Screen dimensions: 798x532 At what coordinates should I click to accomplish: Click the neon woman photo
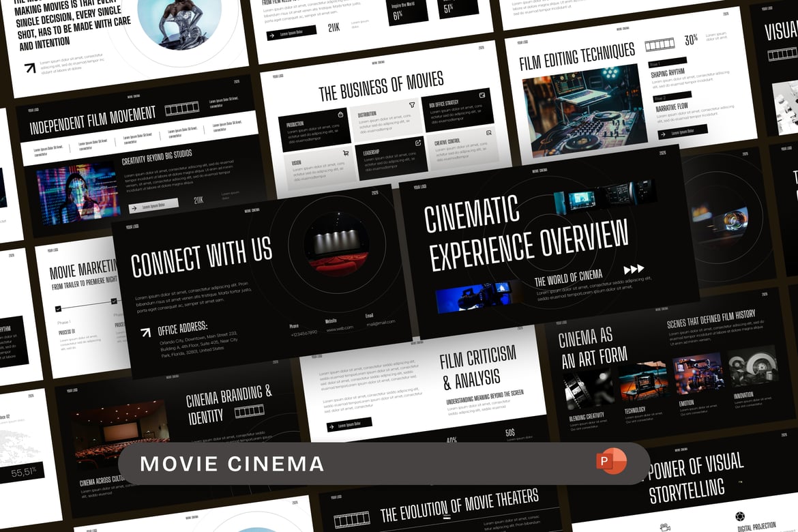(78, 194)
